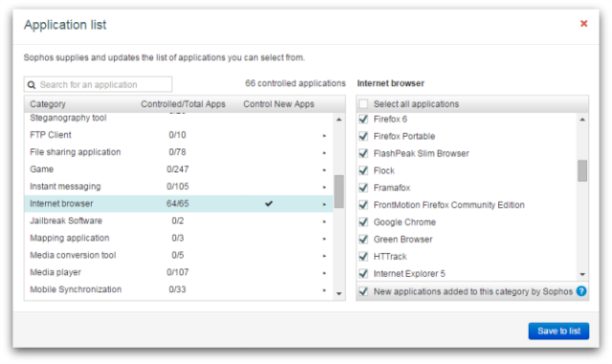Select the Mobile Synchronization category
The height and width of the screenshot is (364, 612).
coord(179,289)
